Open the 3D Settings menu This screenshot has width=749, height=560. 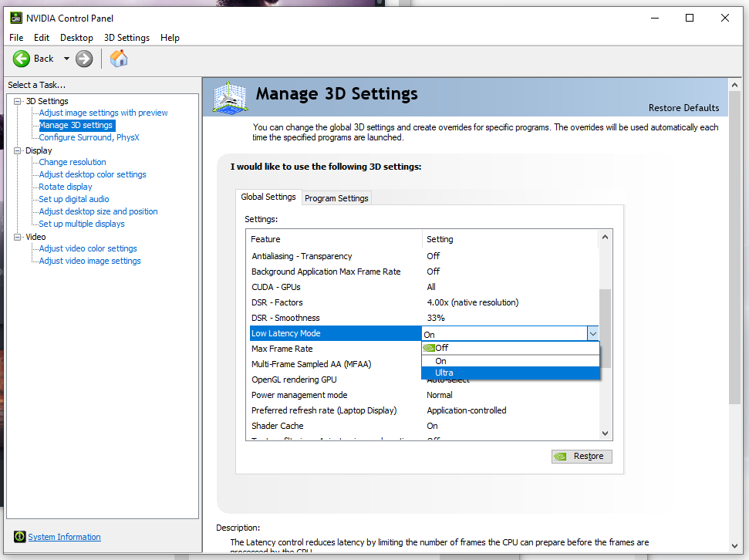tap(127, 38)
